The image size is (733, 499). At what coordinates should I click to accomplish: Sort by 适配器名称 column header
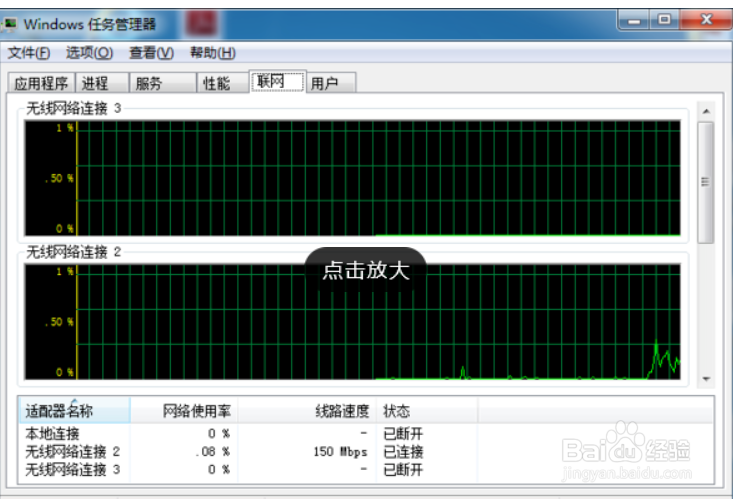(x=74, y=411)
